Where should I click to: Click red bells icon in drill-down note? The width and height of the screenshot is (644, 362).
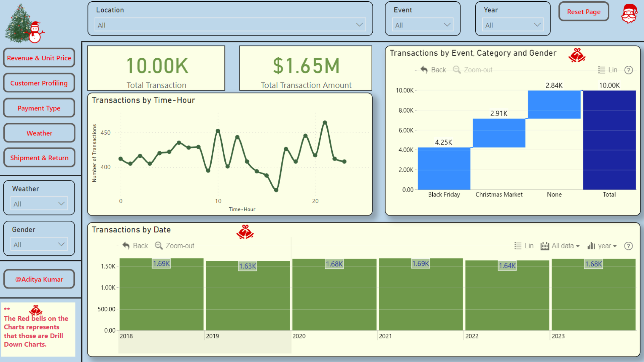pos(36,310)
